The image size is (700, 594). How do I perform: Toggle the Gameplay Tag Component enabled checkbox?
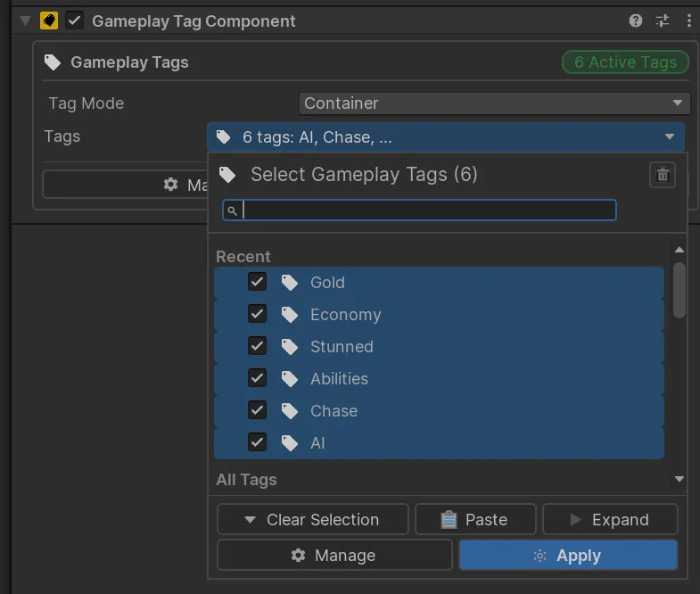click(75, 21)
